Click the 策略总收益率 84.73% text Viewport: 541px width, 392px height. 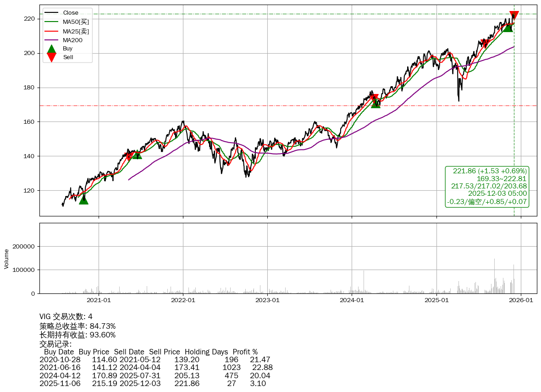click(x=77, y=326)
